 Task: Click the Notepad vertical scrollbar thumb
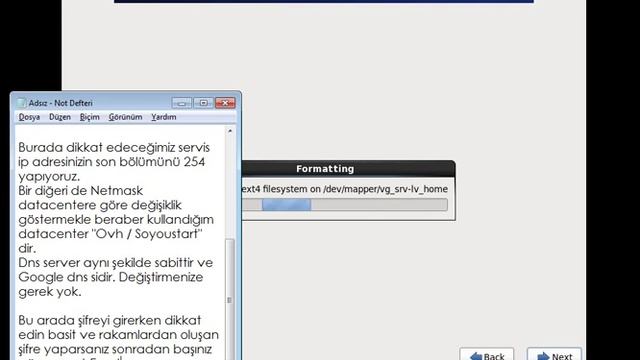230,301
